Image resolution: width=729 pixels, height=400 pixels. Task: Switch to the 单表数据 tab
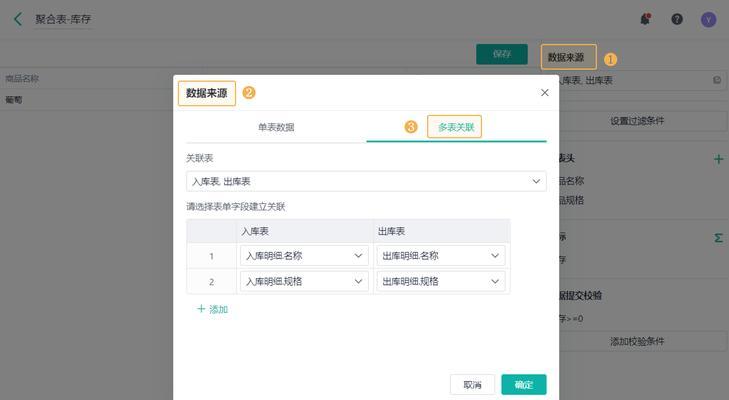point(276,127)
